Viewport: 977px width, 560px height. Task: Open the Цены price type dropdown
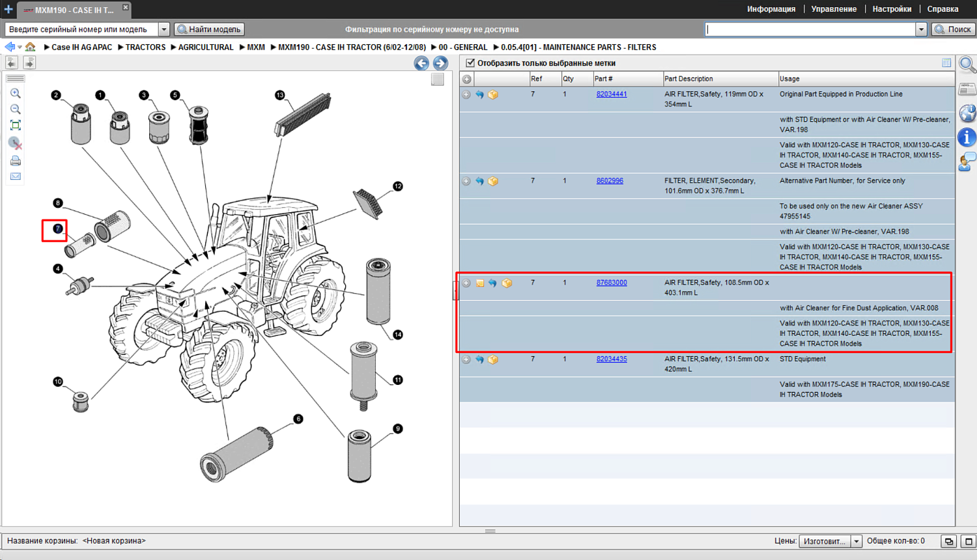(857, 541)
